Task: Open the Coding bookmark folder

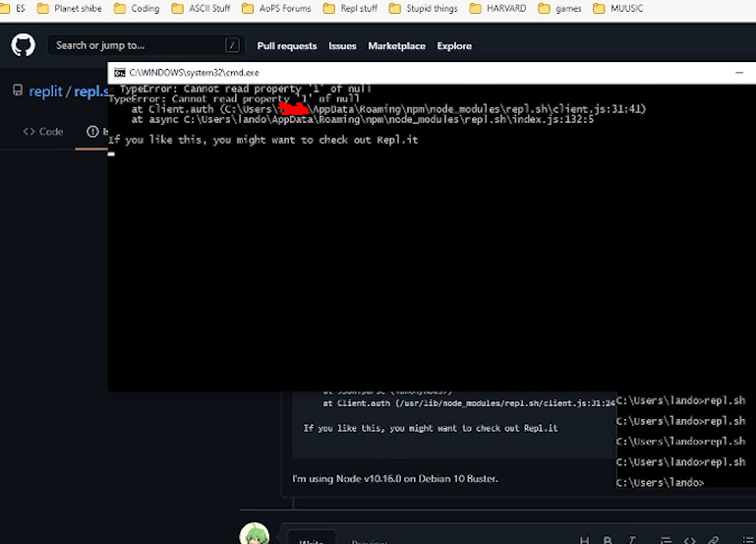Action: pos(137,8)
